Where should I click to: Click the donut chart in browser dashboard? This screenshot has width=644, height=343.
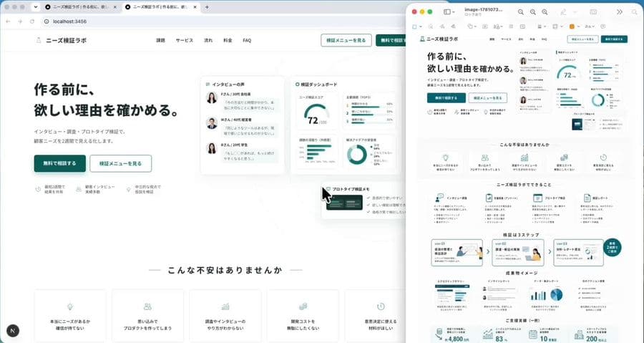[357, 155]
